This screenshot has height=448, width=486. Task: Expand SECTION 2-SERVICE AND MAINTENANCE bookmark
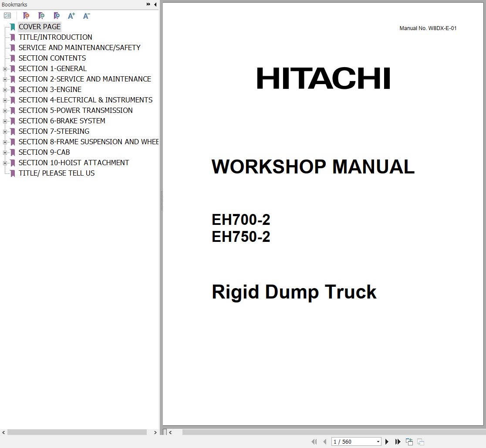(5, 79)
